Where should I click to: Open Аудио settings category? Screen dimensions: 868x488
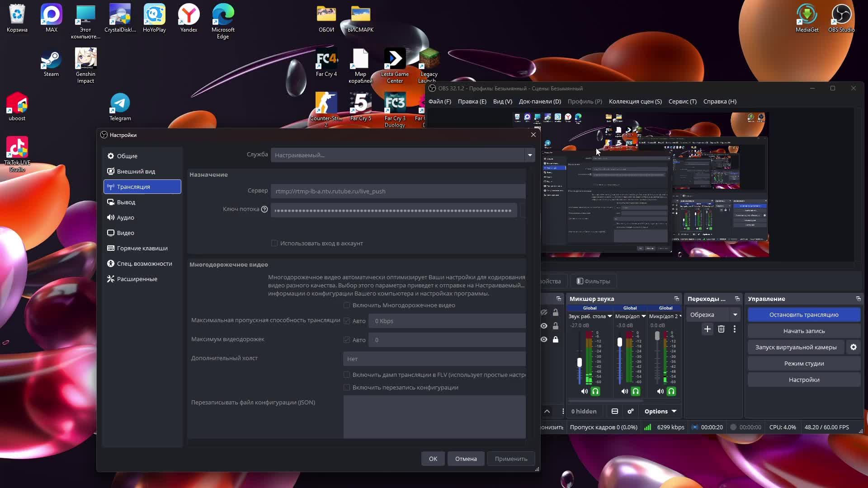click(142, 217)
